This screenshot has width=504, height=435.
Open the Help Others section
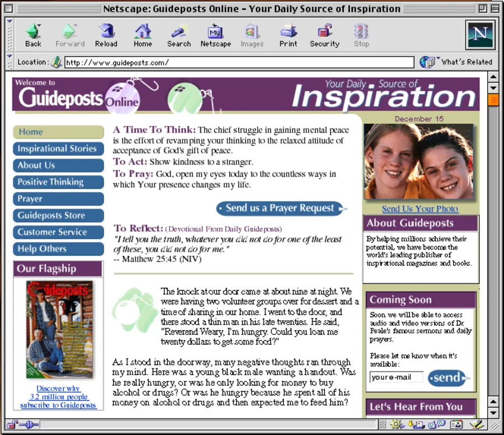[x=58, y=249]
